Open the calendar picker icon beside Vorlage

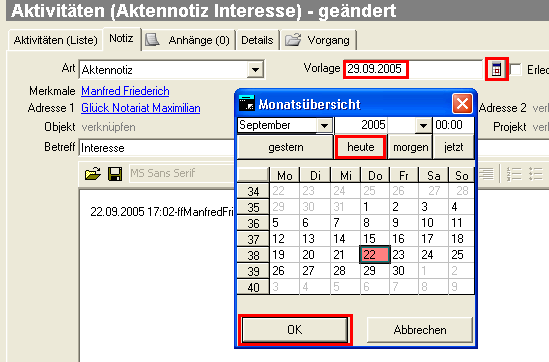tap(496, 69)
